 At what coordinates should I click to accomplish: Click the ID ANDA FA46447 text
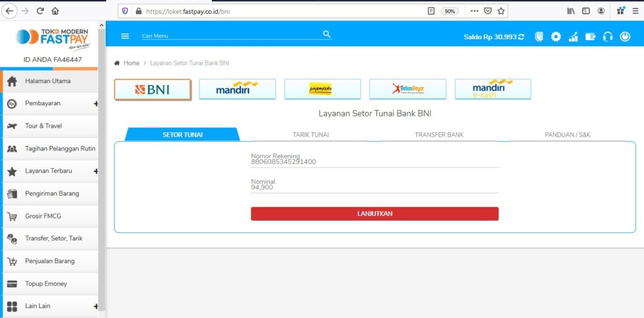[x=53, y=60]
